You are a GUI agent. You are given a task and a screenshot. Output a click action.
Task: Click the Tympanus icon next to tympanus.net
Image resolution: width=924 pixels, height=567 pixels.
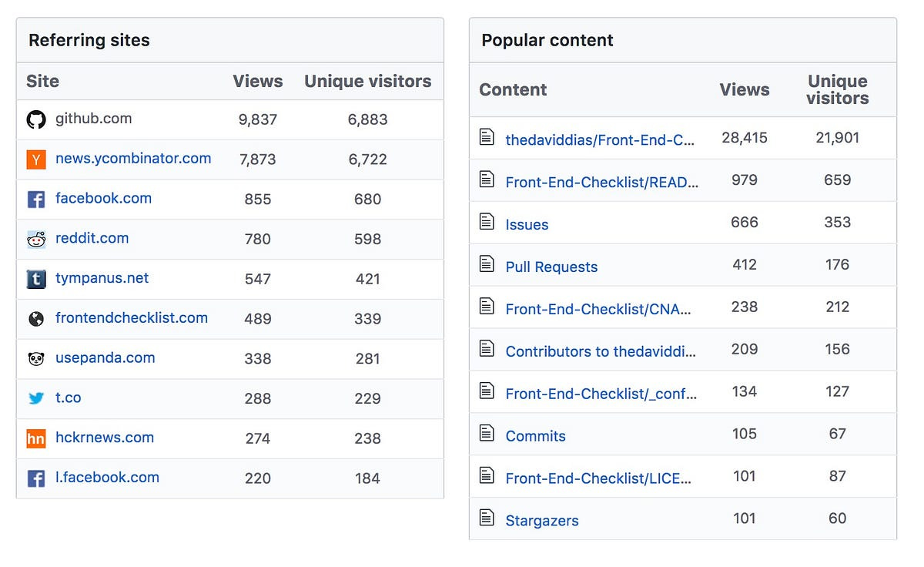click(x=36, y=279)
